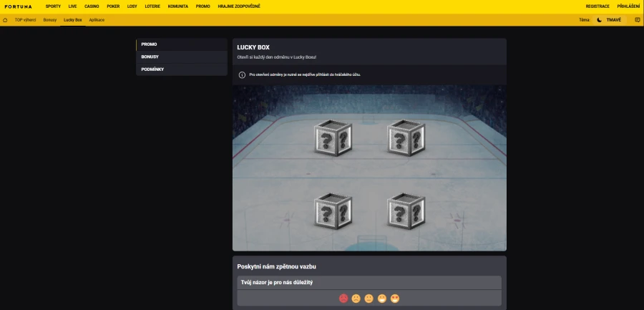
Task: Open the bottom-right mystery Lucky Box
Action: [406, 211]
